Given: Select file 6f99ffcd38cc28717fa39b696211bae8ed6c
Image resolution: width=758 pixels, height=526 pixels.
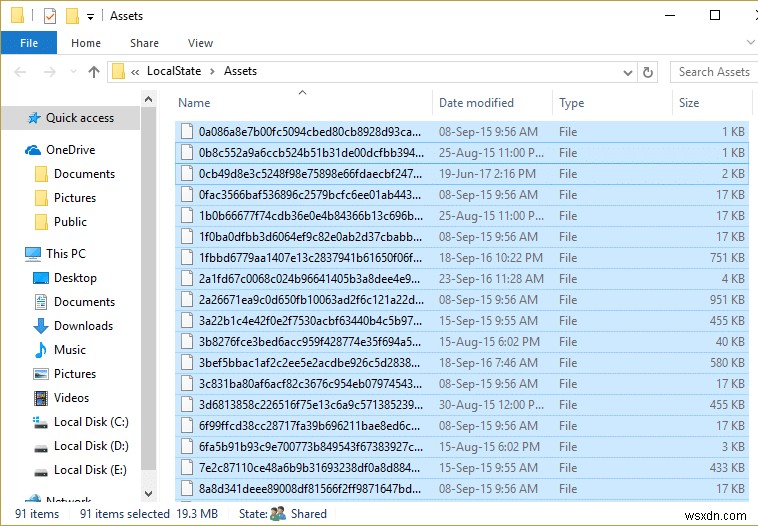Looking at the screenshot, I should click(462, 426).
